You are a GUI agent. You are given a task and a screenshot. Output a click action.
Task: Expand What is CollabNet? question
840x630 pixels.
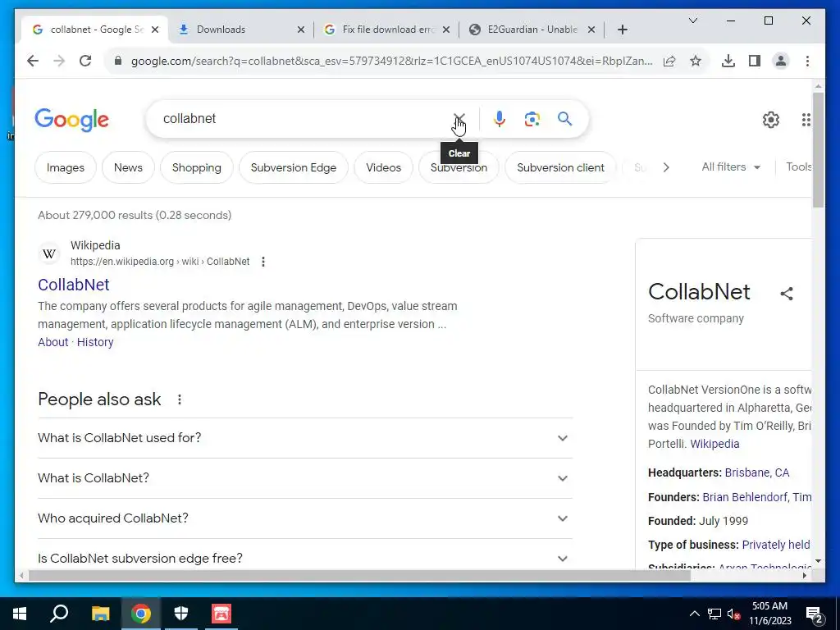[x=305, y=478]
